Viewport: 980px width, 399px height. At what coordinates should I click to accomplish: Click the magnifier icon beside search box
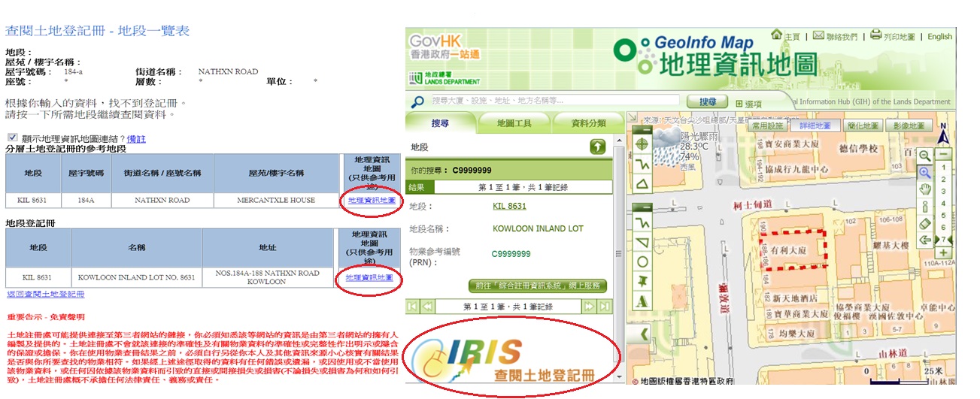pos(417,101)
